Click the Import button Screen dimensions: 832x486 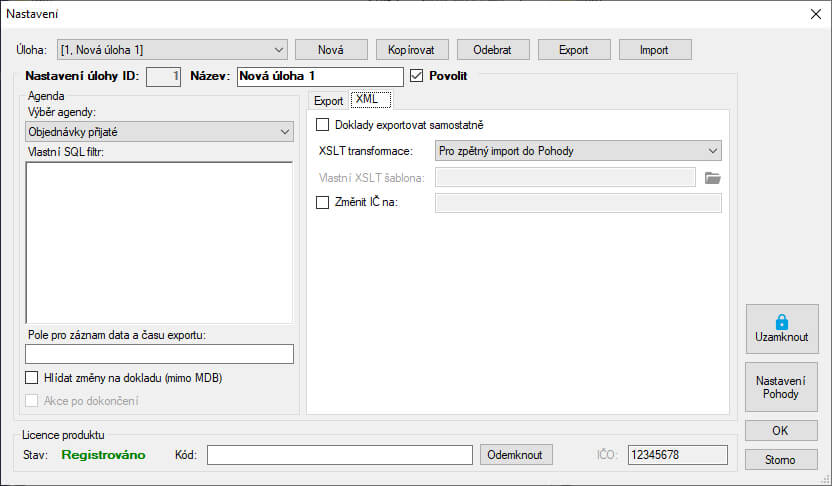click(x=655, y=49)
